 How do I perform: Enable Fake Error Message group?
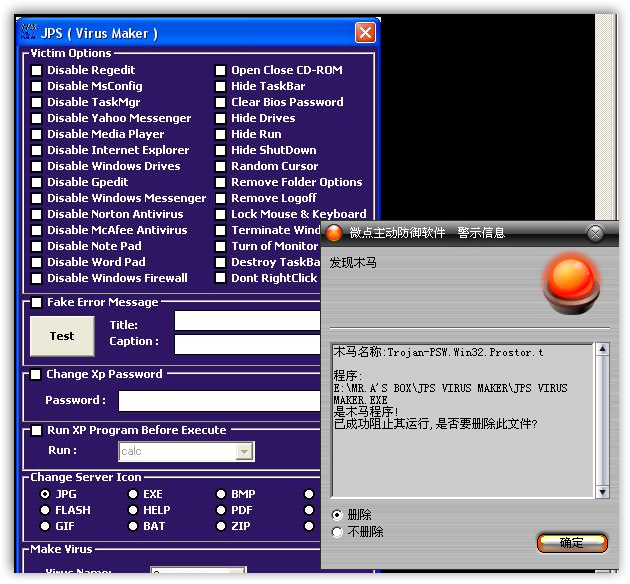(x=37, y=302)
